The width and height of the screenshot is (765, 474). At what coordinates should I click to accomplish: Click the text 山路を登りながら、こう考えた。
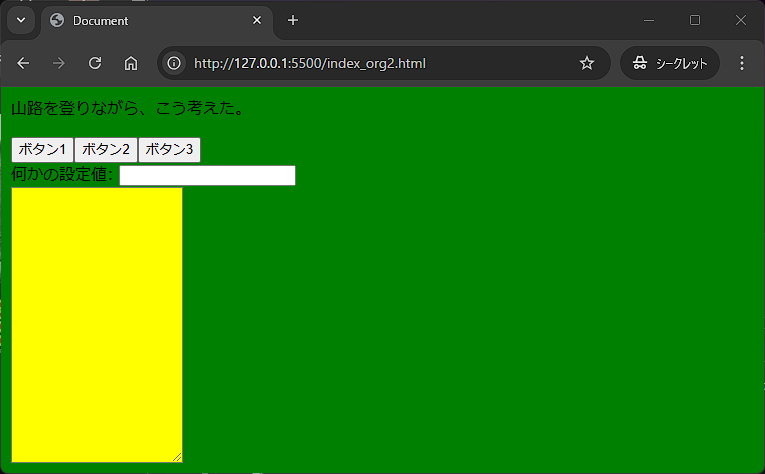128,108
